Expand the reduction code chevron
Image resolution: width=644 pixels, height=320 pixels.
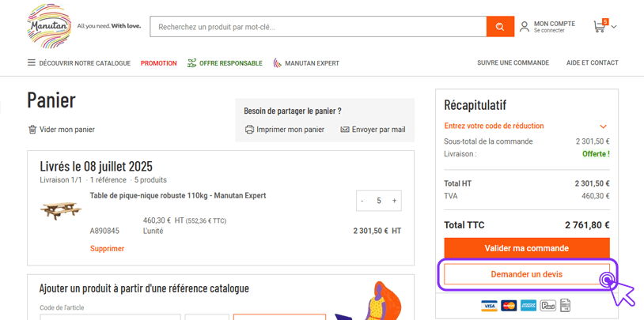(603, 126)
